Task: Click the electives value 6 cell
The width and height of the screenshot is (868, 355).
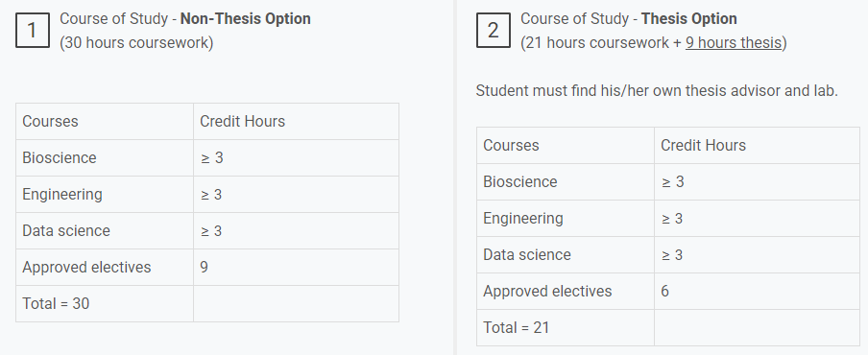Action: coord(757,292)
